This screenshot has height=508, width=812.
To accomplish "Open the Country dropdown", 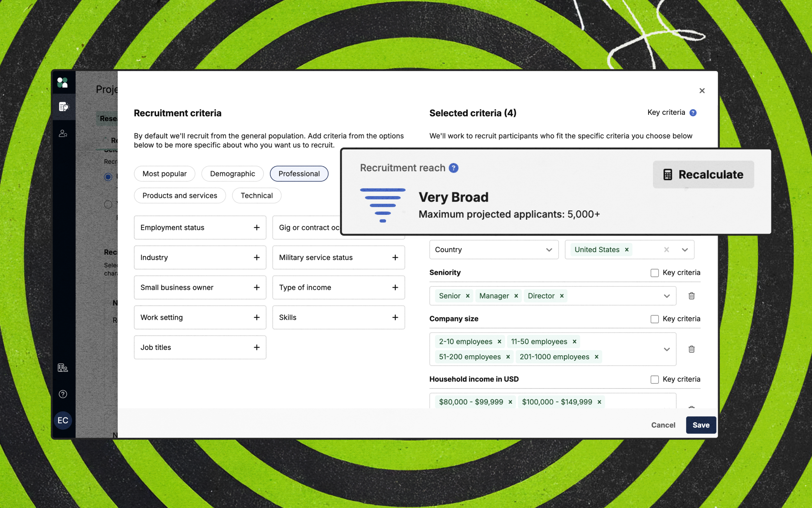I will pyautogui.click(x=494, y=250).
